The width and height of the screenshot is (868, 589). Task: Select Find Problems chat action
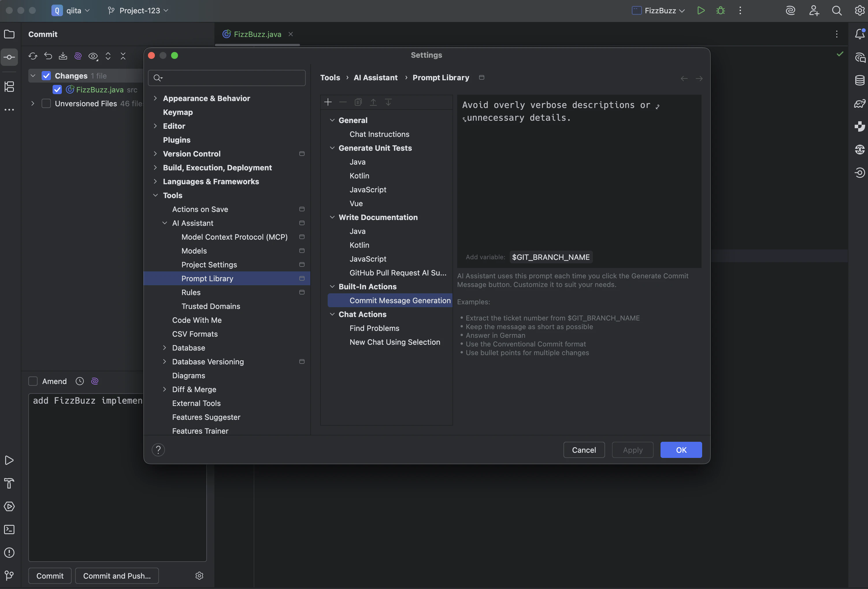point(374,328)
